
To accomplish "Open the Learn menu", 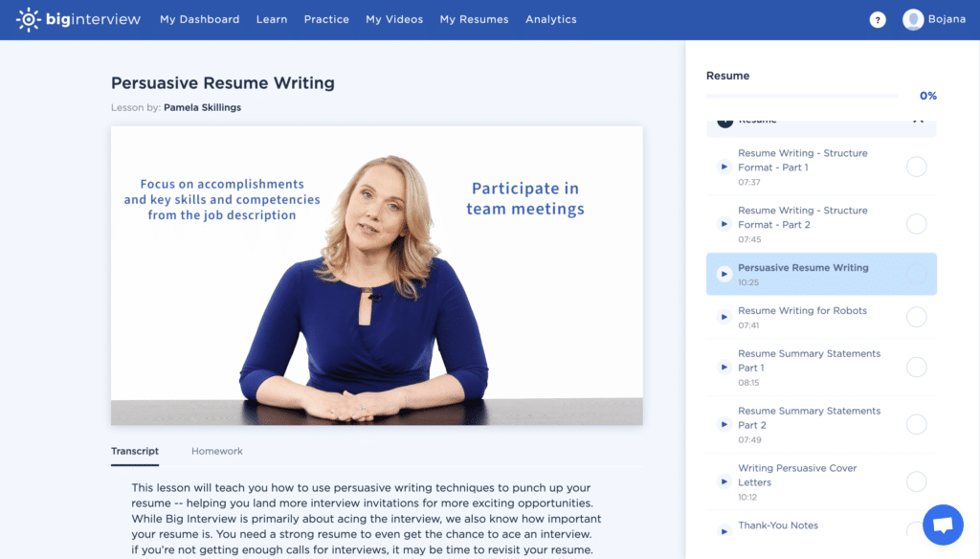I will tap(272, 19).
